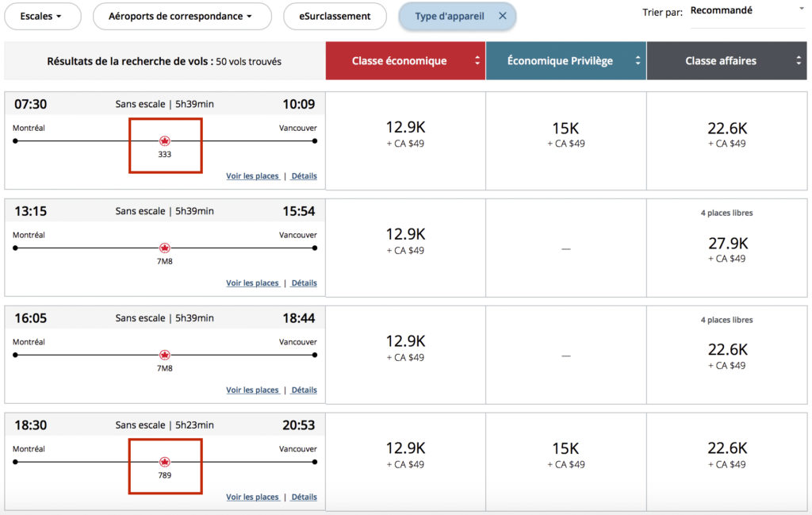Open the Escales filter dropdown
The image size is (812, 515).
(40, 16)
